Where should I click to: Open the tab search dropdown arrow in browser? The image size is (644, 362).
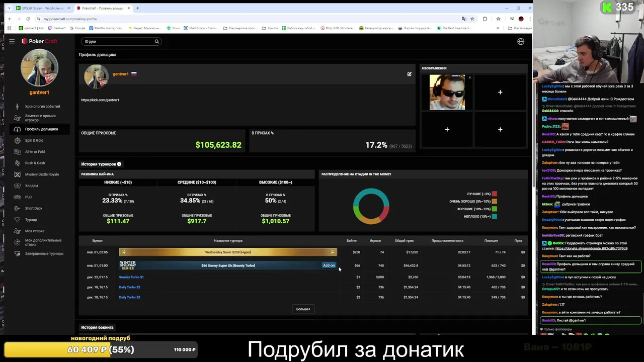tap(9, 8)
